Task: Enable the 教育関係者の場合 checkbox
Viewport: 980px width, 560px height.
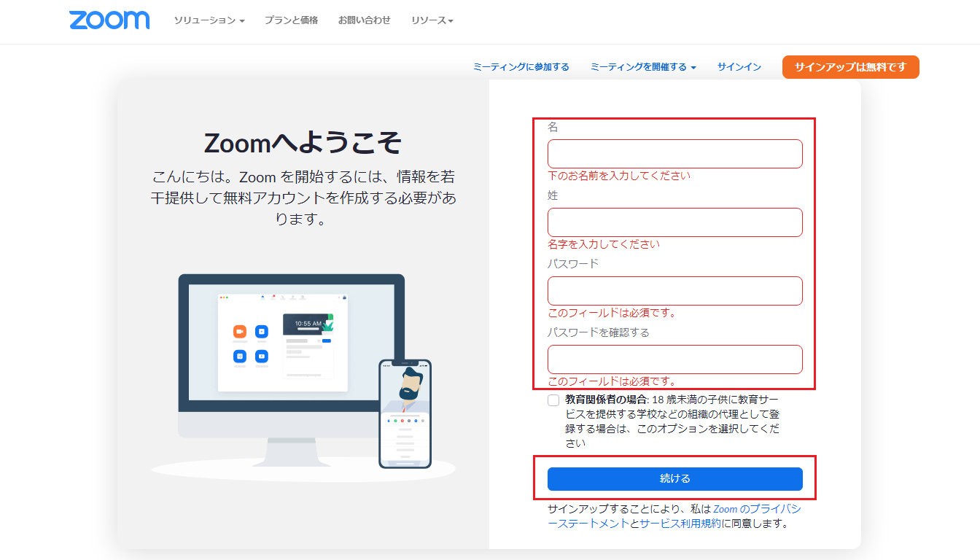Action: pyautogui.click(x=553, y=400)
